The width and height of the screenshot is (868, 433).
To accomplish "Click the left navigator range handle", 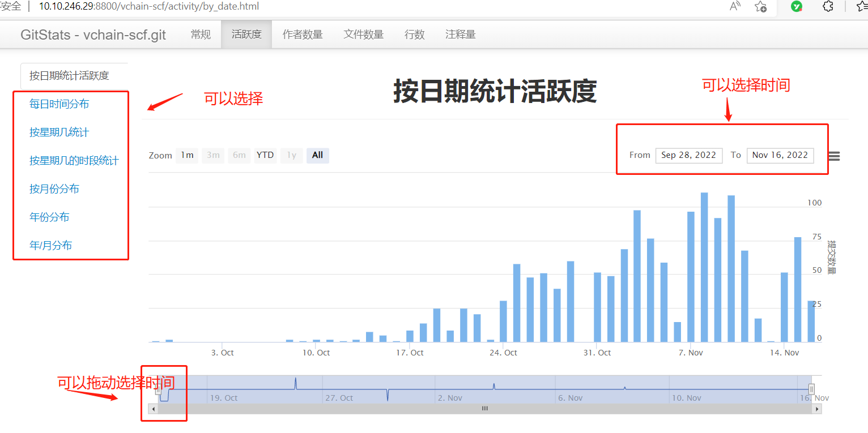I will click(x=158, y=389).
